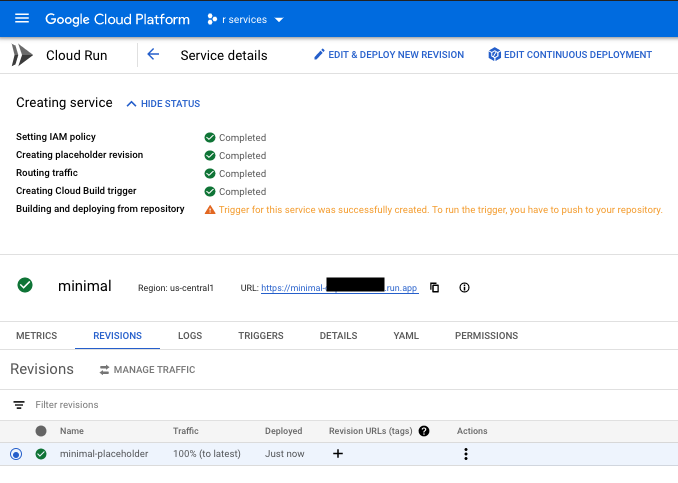Image resolution: width=678 pixels, height=483 pixels.
Task: Click the green status check beside minimal
Action: click(x=25, y=285)
